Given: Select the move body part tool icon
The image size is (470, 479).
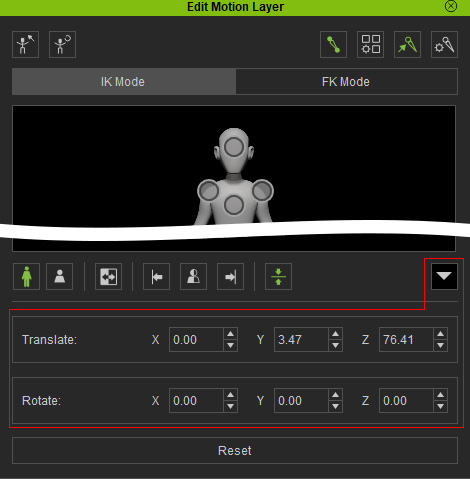Looking at the screenshot, I should (25, 44).
